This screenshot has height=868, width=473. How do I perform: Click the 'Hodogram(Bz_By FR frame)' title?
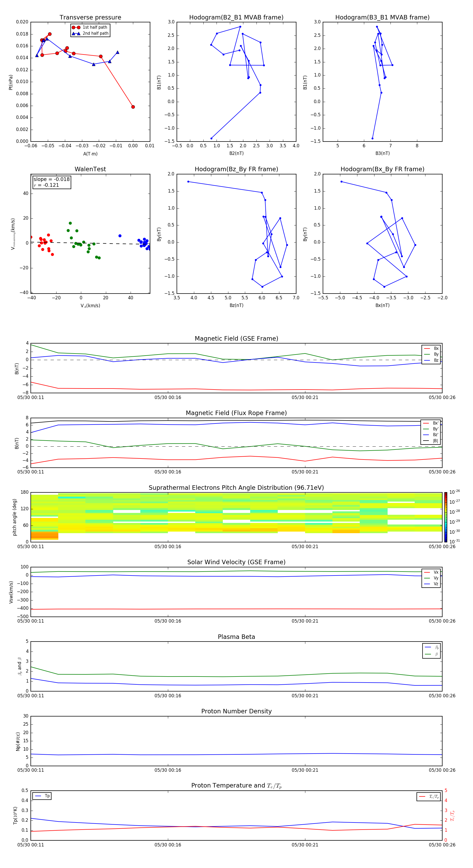point(236,169)
